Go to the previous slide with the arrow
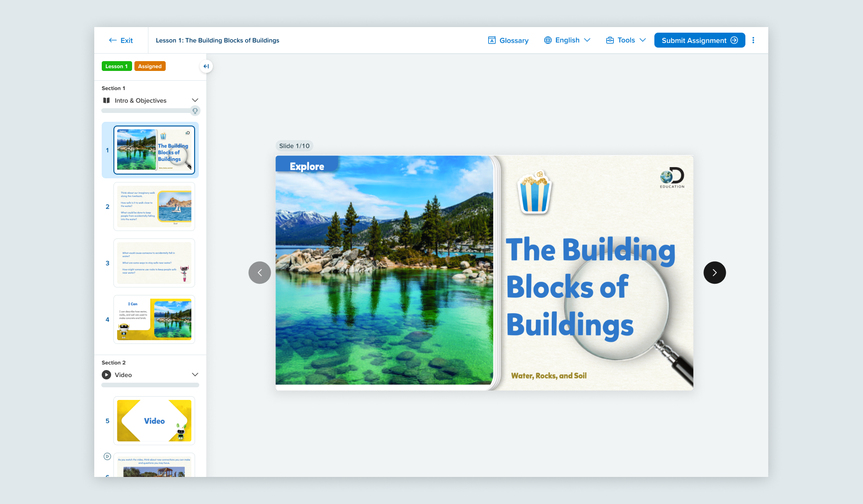The width and height of the screenshot is (863, 504). pyautogui.click(x=260, y=273)
